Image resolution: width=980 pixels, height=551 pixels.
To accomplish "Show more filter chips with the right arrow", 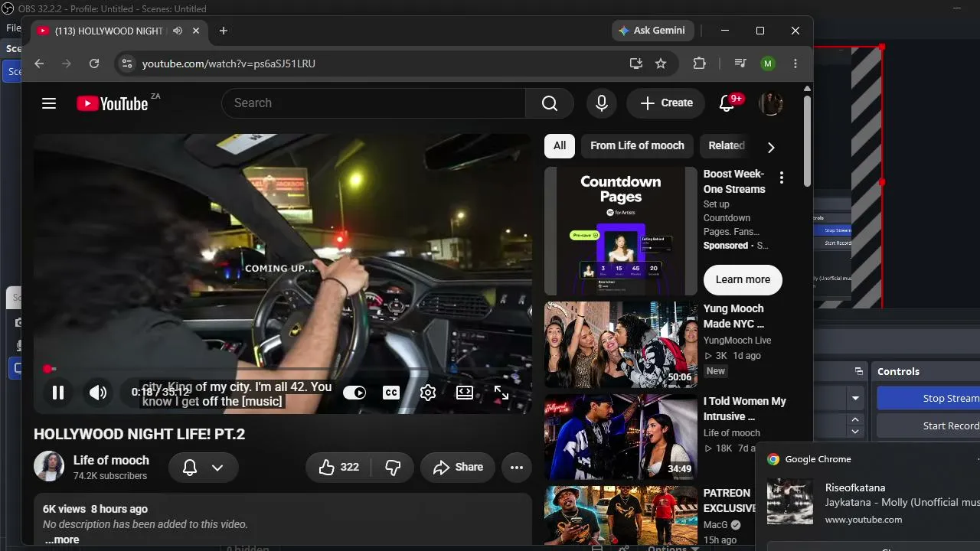I will click(771, 147).
